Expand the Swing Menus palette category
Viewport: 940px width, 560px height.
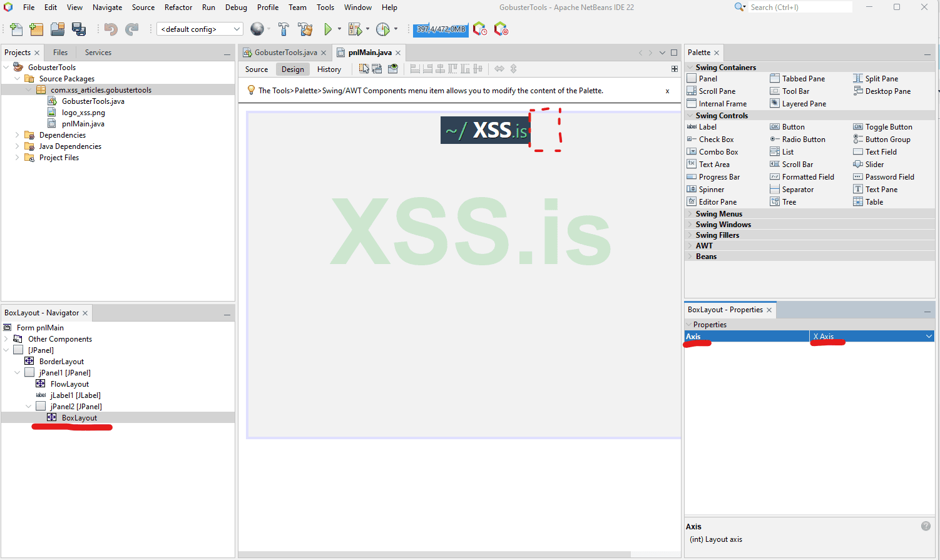point(691,214)
